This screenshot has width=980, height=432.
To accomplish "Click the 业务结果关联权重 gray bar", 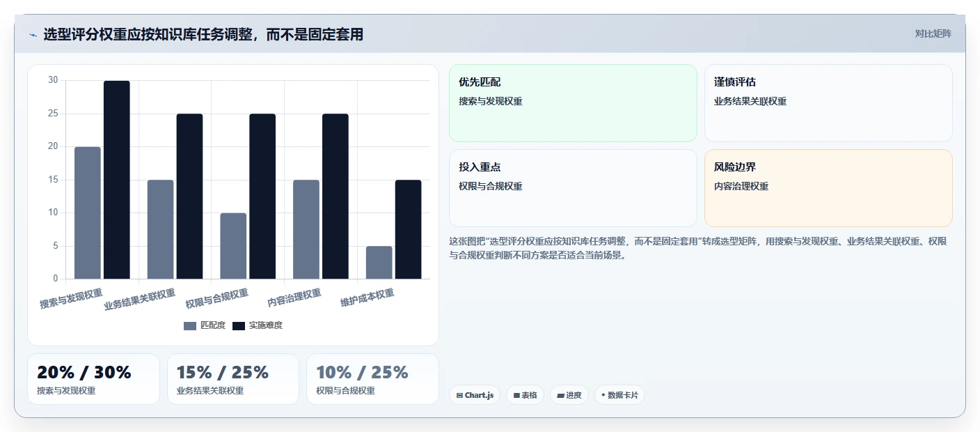I will [160, 229].
